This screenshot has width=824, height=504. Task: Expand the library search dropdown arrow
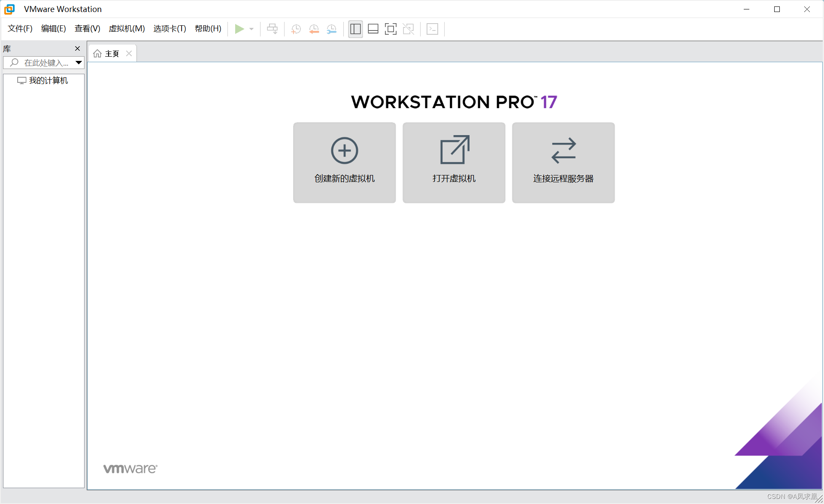click(x=79, y=63)
